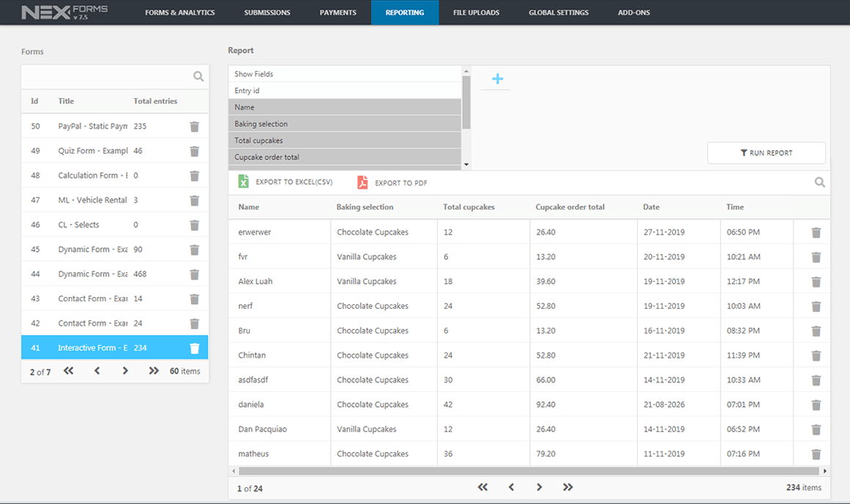Go to first page of forms list
The height and width of the screenshot is (504, 850).
pos(68,371)
